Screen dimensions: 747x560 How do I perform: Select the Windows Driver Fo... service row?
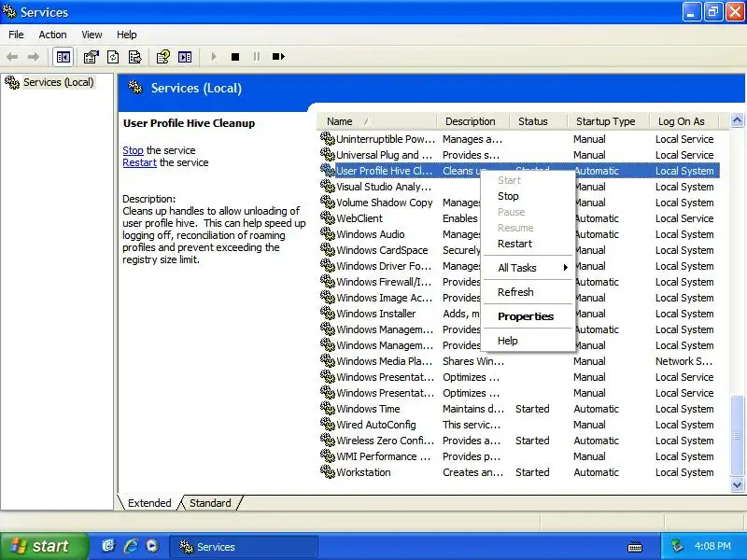click(x=519, y=266)
